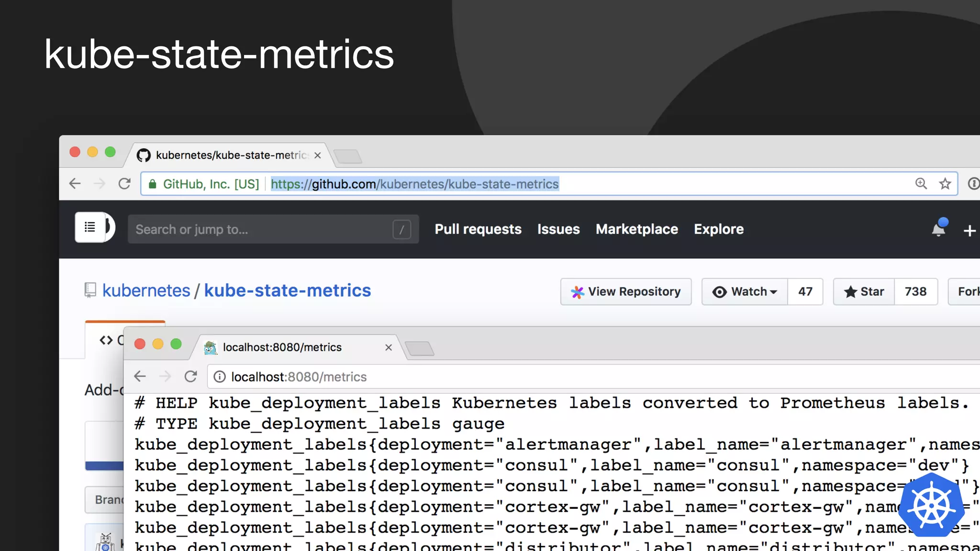Image resolution: width=980 pixels, height=551 pixels.
Task: Click the plus icon in GitHub header
Action: tap(969, 231)
